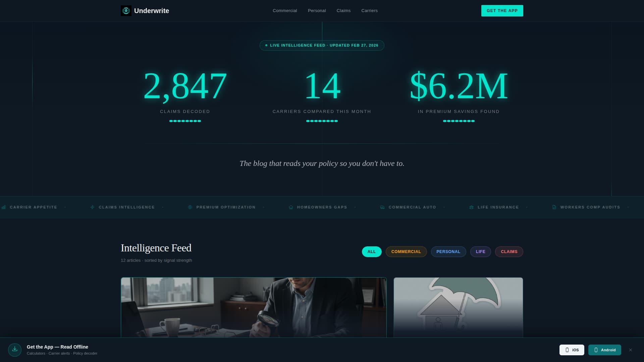Screen dimensions: 644x362
Task: Open the businessman with magnifier article image
Action: pyautogui.click(x=254, y=307)
